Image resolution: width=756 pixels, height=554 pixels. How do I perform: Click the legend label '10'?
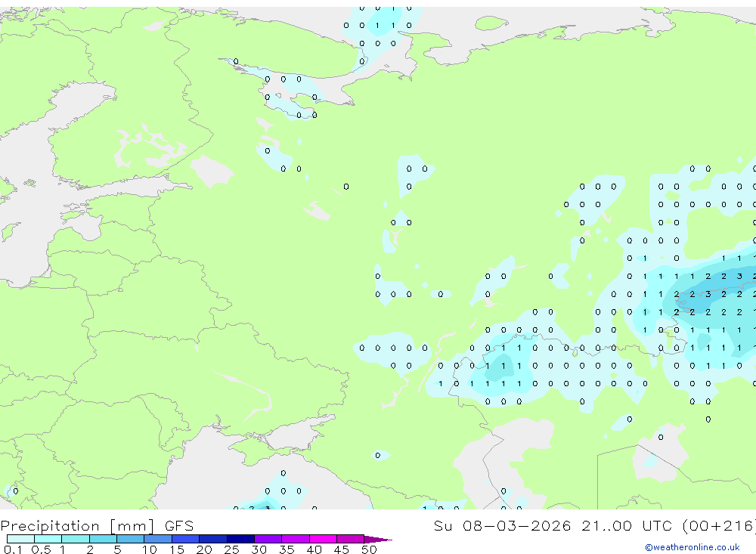[x=150, y=549]
